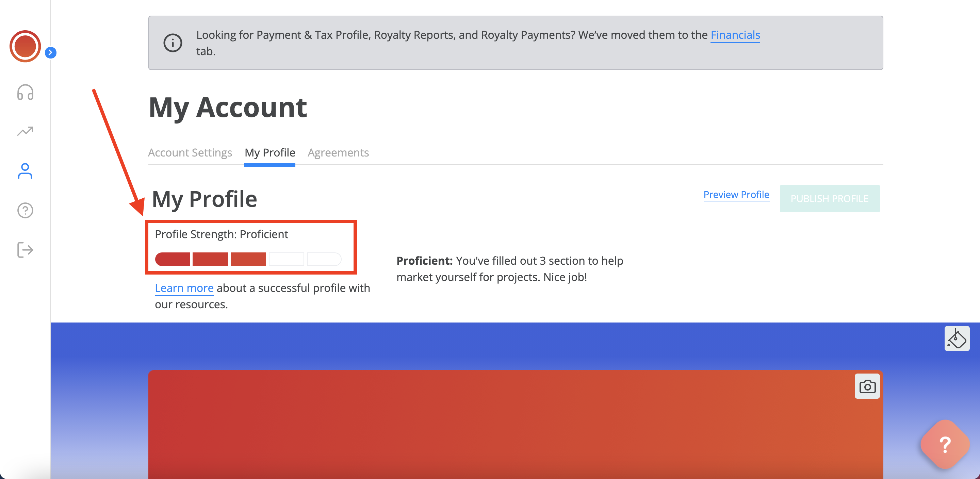The image size is (980, 479).
Task: Click the Publish Profile button
Action: (x=829, y=199)
